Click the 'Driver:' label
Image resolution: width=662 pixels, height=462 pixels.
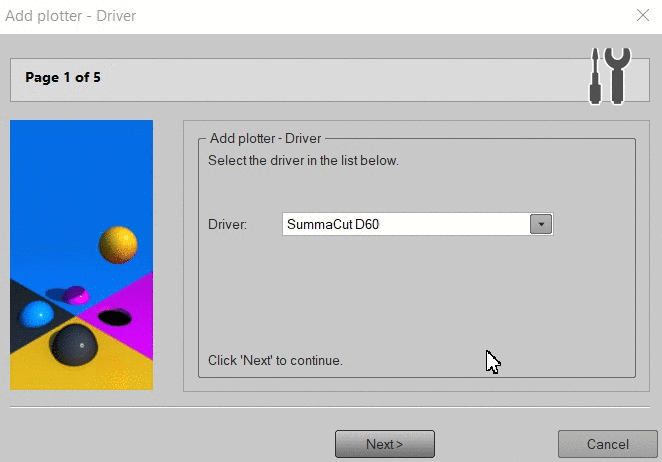[x=227, y=224]
